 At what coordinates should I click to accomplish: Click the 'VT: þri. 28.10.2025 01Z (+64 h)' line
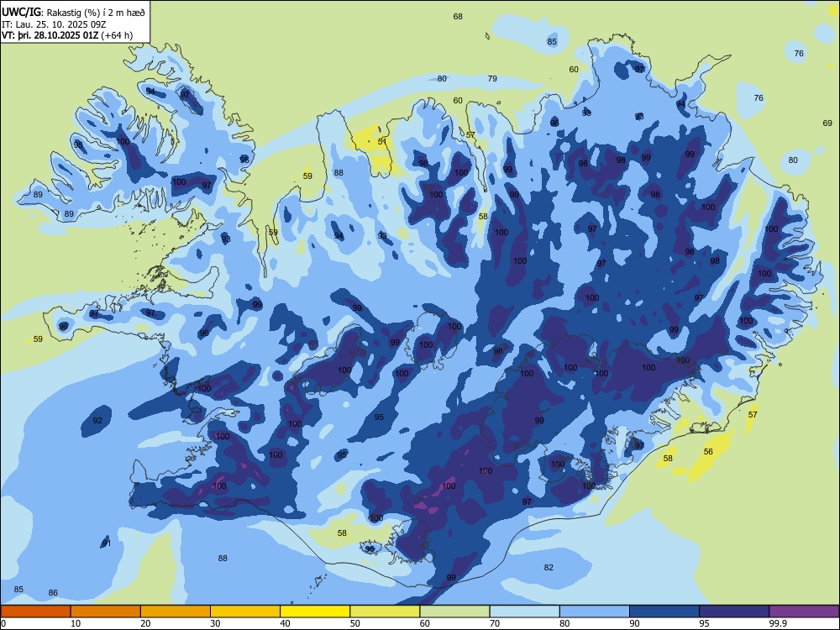click(67, 35)
